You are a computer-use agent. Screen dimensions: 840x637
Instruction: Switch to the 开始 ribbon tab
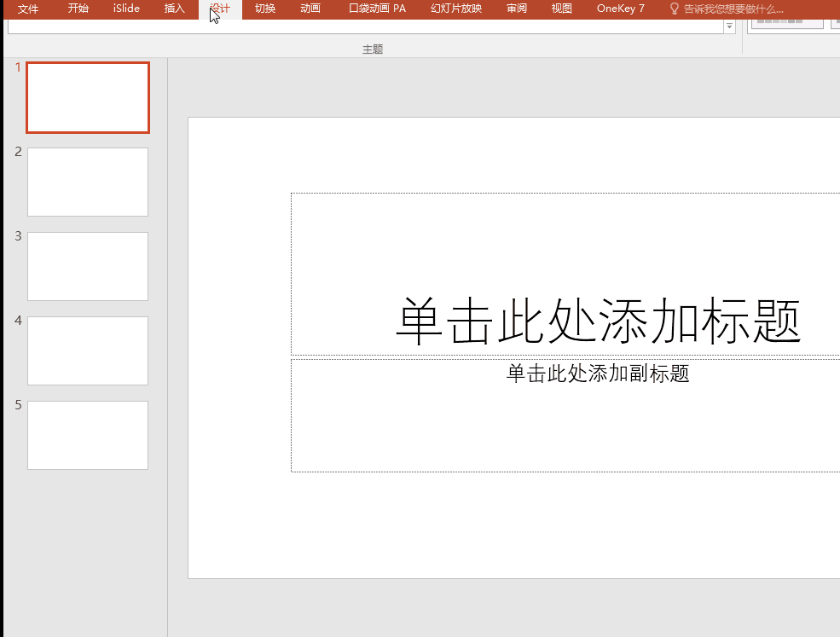click(x=78, y=9)
